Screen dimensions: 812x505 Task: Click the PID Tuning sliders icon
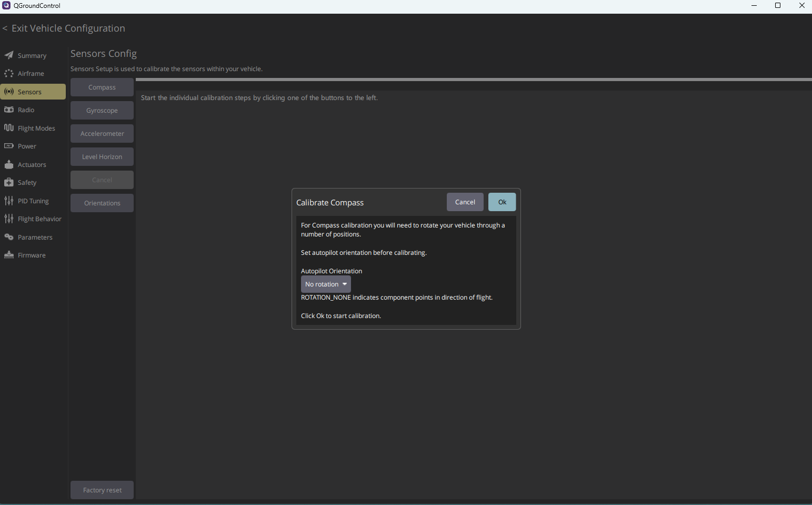tap(9, 201)
